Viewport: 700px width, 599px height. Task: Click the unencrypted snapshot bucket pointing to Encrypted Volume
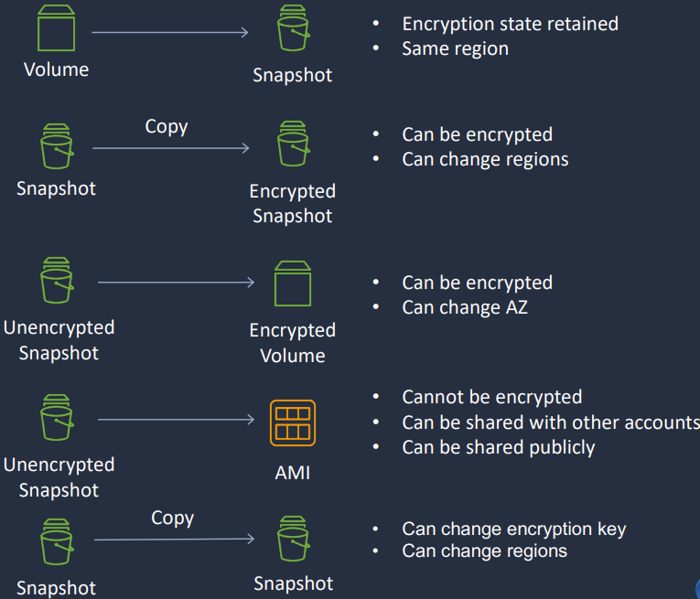click(x=57, y=281)
